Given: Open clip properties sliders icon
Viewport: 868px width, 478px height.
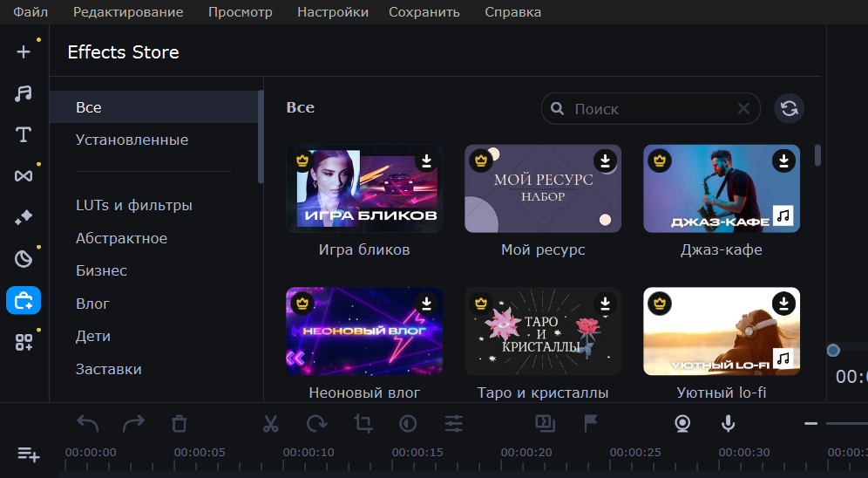Looking at the screenshot, I should point(453,424).
